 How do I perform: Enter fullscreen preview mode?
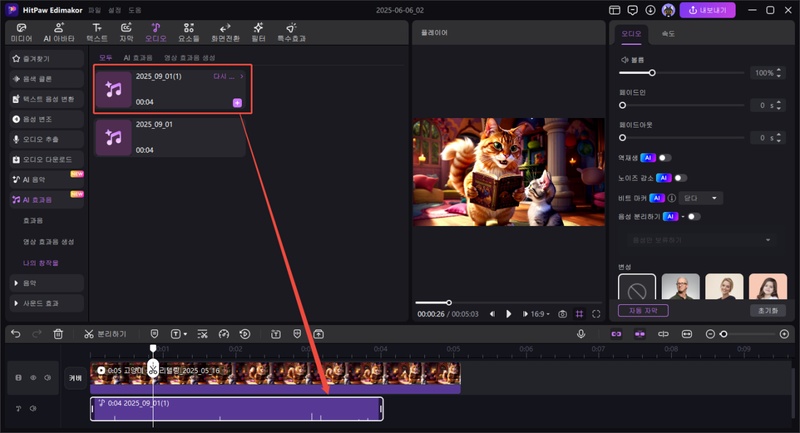point(596,314)
